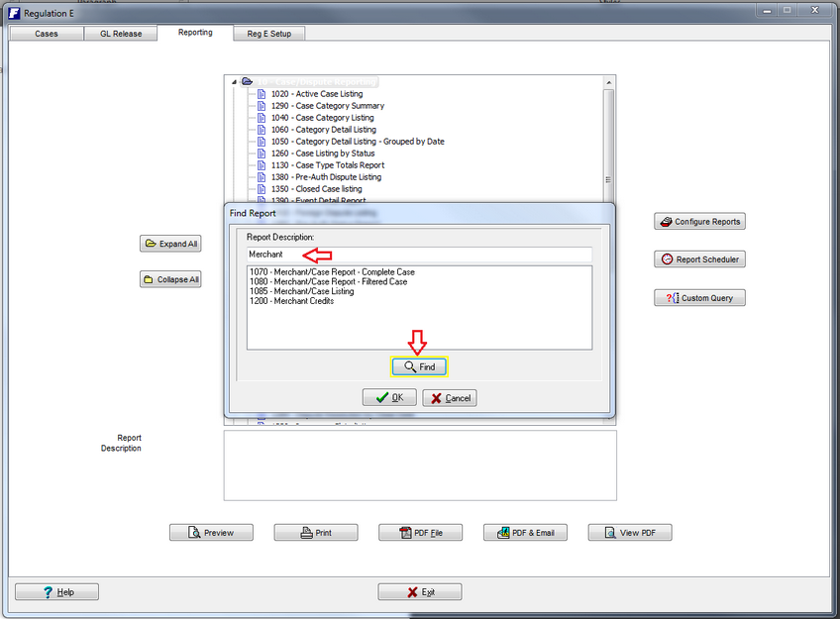Screen dimensions: 840x619
Task: Expand All report tree folders
Action: coord(171,244)
